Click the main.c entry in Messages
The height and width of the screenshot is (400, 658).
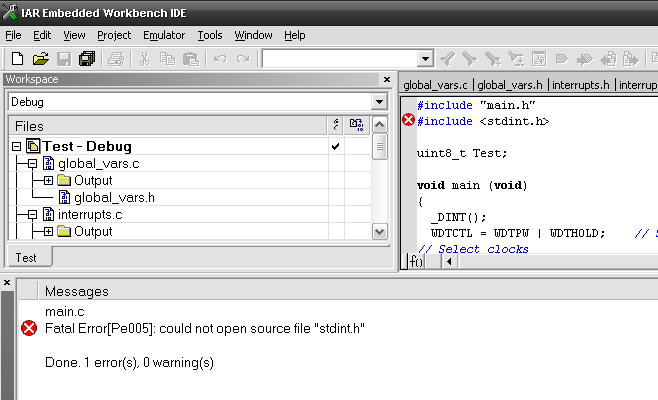[x=65, y=311]
